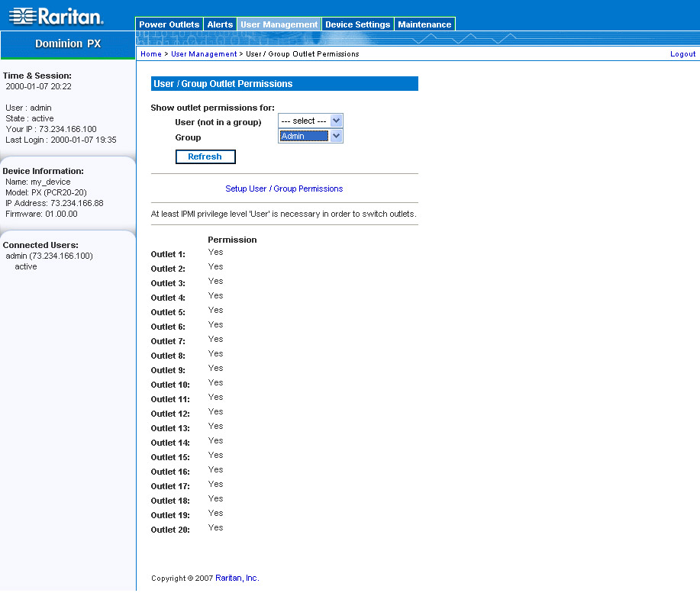Click the Outlet 1 permission row label
Screen dimensions: 700x593
click(168, 254)
